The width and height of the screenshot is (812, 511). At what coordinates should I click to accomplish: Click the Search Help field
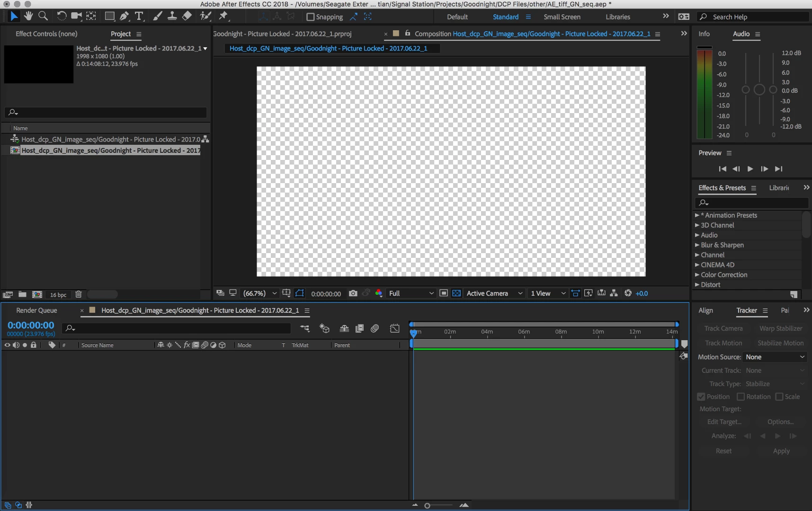point(753,17)
